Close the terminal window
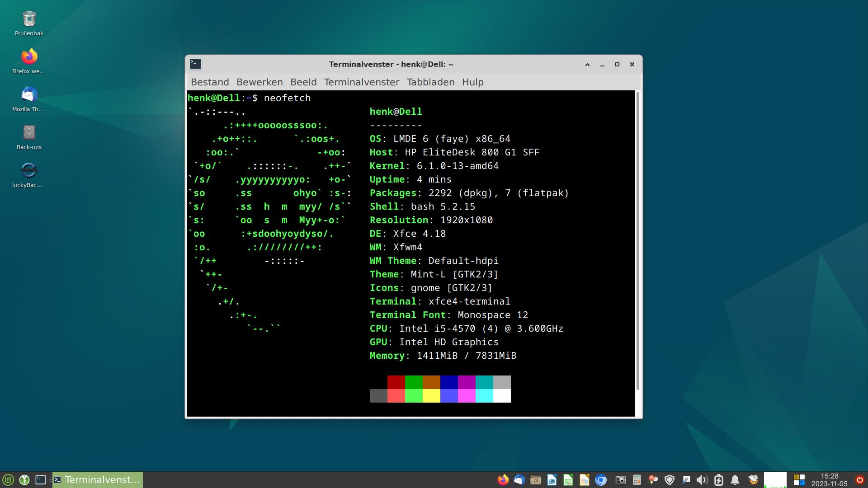The height and width of the screenshot is (488, 868). (632, 65)
